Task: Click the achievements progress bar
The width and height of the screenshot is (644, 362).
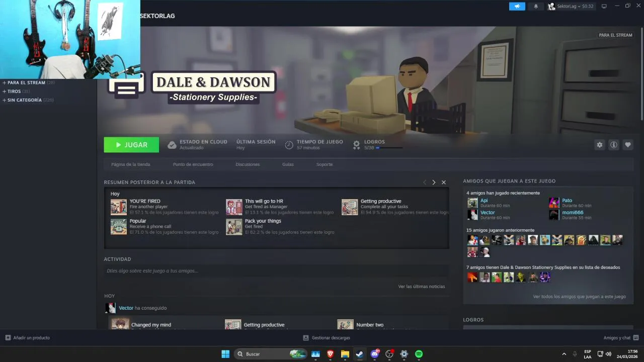Action: (x=389, y=148)
